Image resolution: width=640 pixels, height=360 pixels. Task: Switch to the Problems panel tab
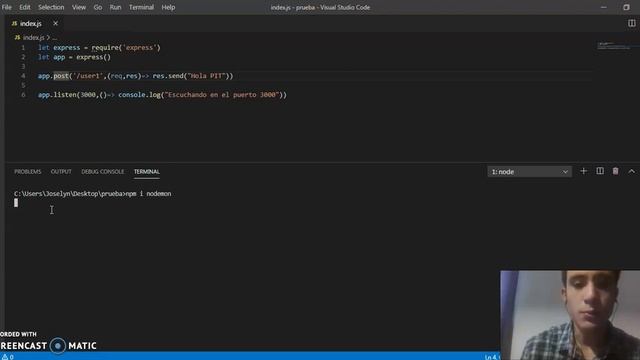coord(28,171)
